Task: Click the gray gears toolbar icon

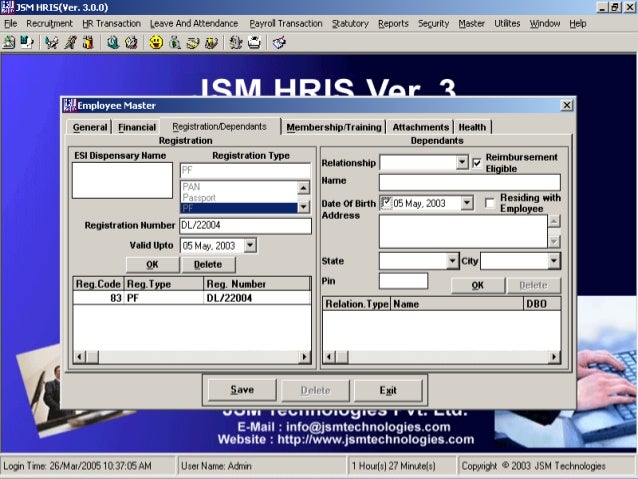Action: tap(236, 42)
